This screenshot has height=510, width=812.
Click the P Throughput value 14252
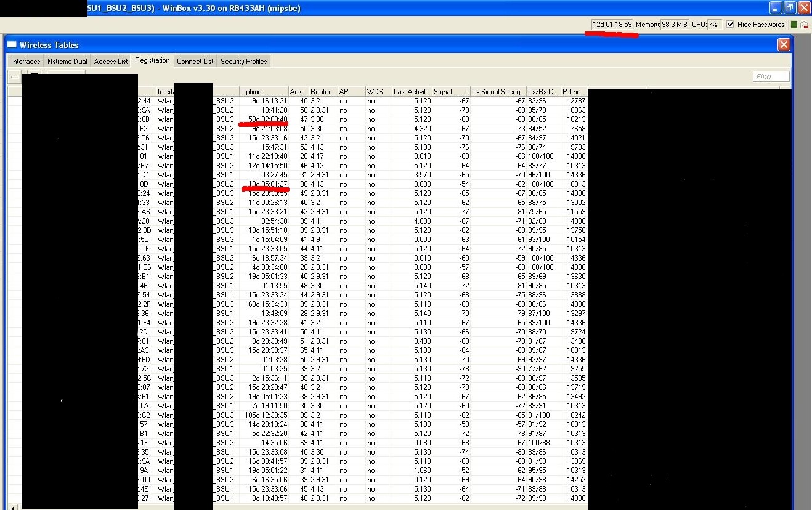(575, 480)
